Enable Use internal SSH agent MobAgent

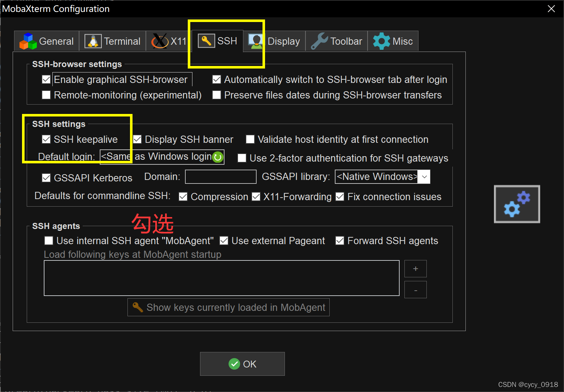49,241
